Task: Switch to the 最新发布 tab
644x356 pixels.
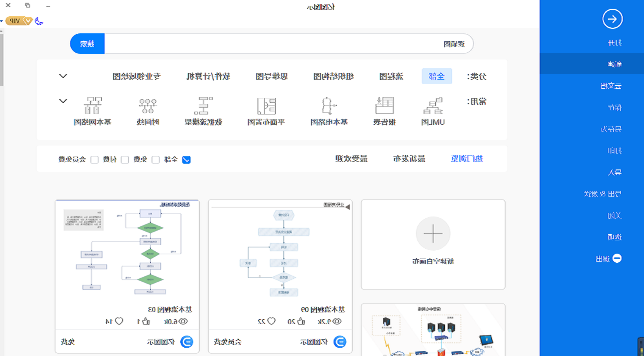Action: pyautogui.click(x=409, y=159)
